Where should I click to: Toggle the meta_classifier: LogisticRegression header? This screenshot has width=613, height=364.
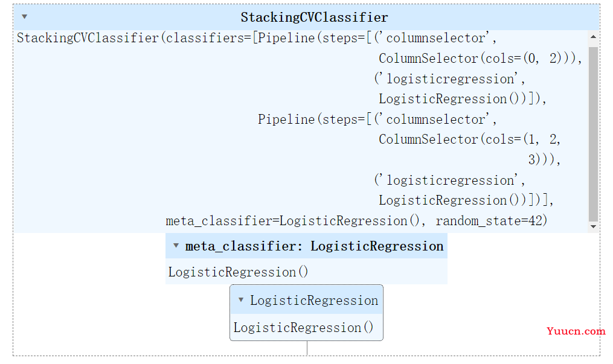tap(306, 246)
